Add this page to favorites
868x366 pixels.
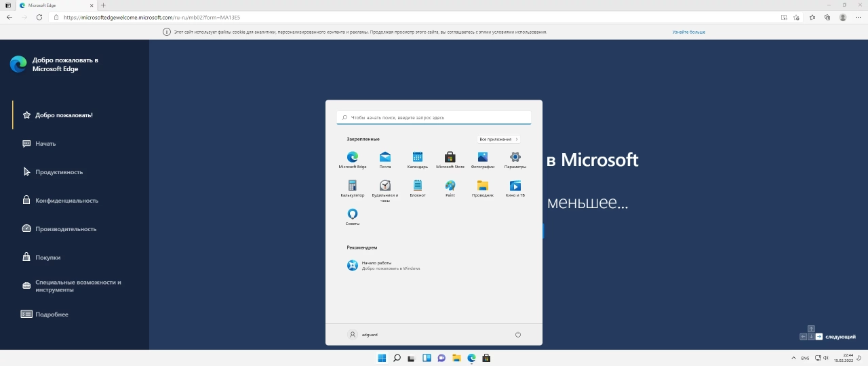pos(797,17)
